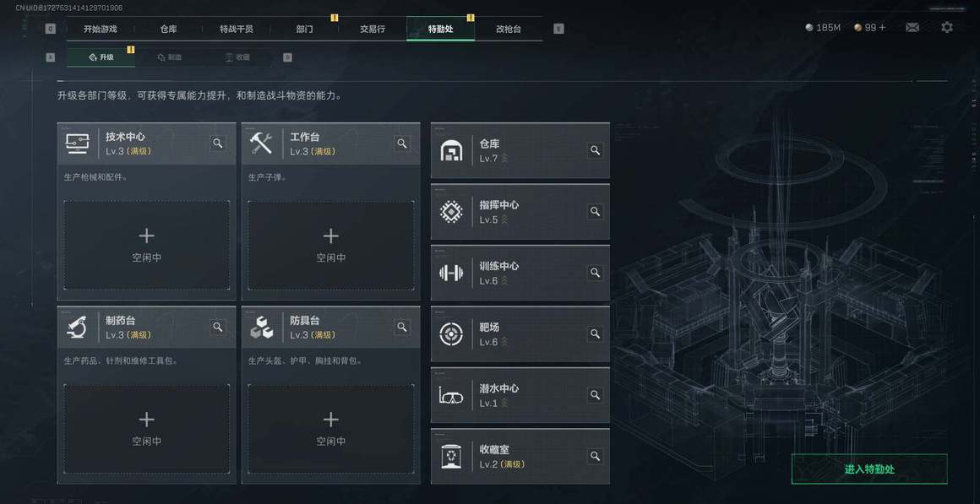Click the 防具台 idle plus slot
This screenshot has height=504, width=980.
click(330, 428)
